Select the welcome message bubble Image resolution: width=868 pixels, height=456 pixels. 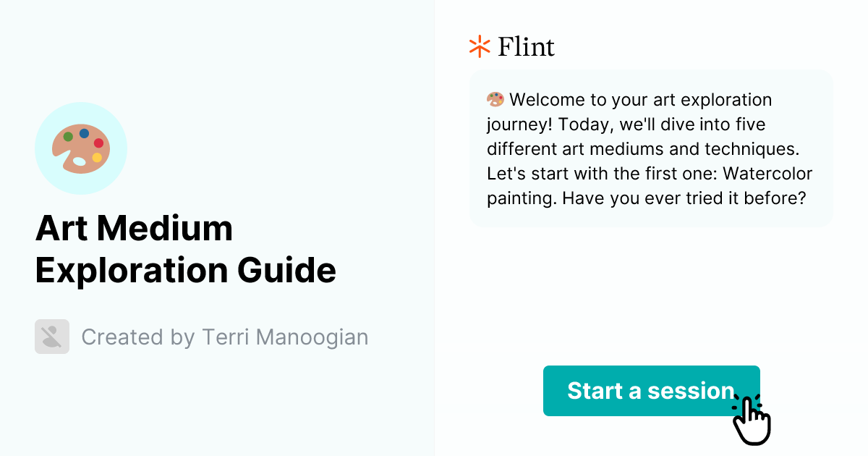click(650, 148)
